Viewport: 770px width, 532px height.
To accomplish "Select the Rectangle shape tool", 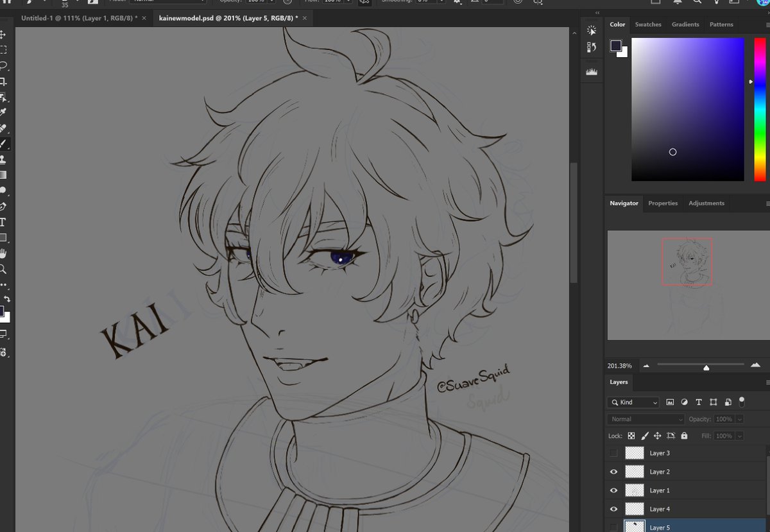I will pyautogui.click(x=3, y=237).
